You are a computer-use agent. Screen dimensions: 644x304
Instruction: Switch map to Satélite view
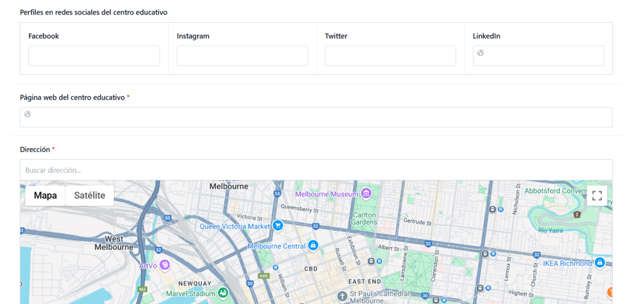[x=89, y=195]
